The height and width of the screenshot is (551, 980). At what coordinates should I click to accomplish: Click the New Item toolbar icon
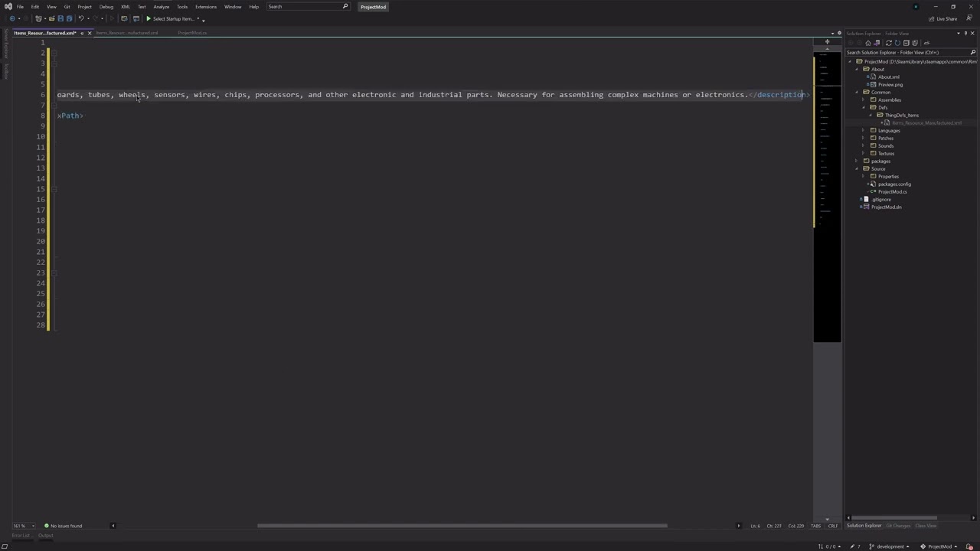tap(38, 18)
